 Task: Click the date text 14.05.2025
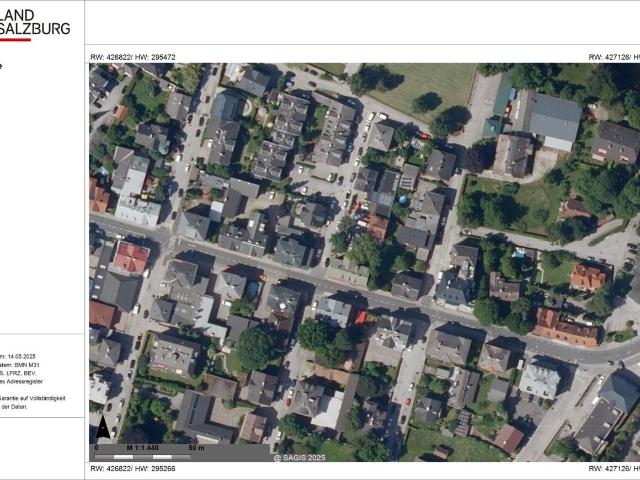click(x=22, y=356)
